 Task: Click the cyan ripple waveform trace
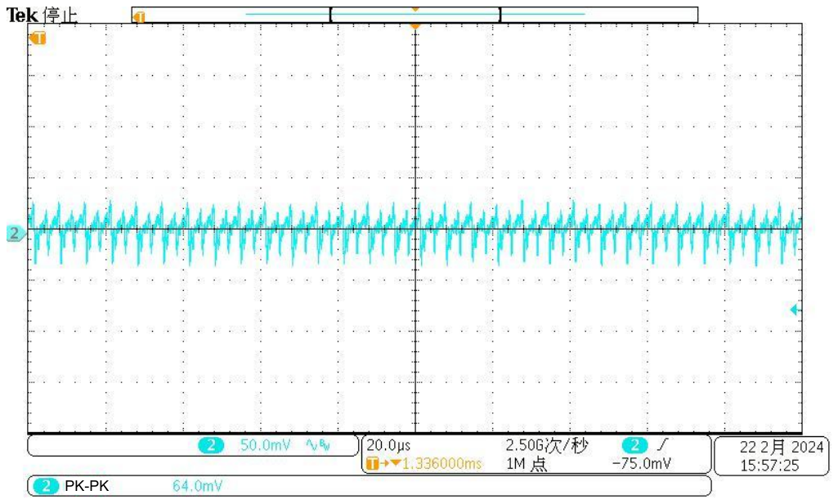tap(415, 233)
